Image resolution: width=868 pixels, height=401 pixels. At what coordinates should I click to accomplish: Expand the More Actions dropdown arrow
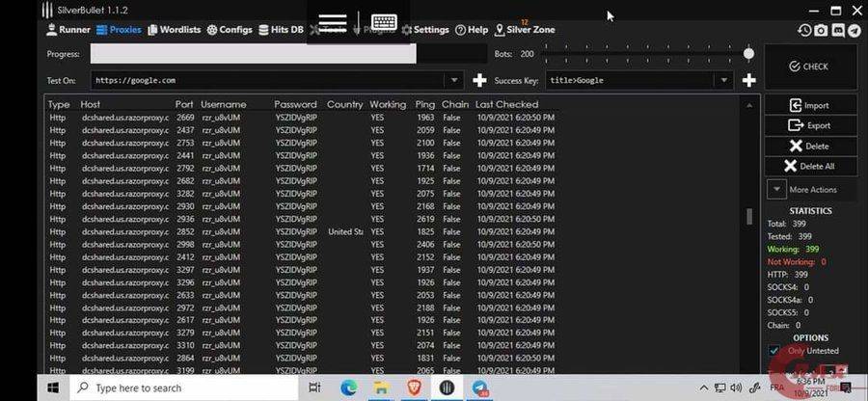click(776, 189)
